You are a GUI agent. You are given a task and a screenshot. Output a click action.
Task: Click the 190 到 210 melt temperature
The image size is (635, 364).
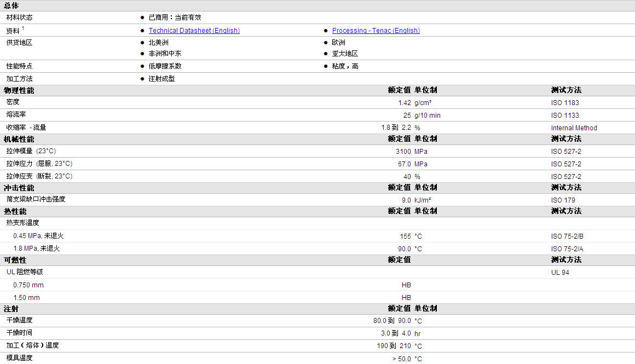click(394, 346)
